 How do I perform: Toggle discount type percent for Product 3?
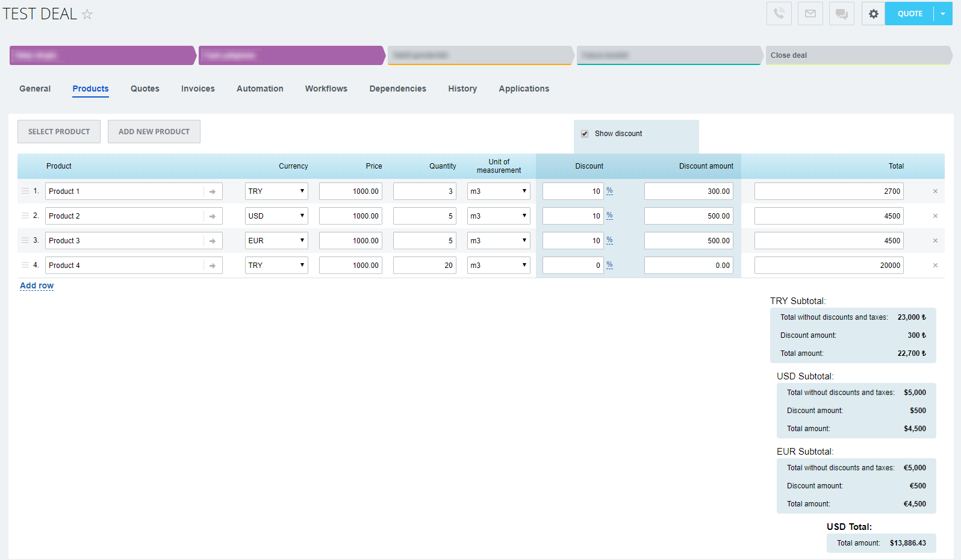(609, 240)
